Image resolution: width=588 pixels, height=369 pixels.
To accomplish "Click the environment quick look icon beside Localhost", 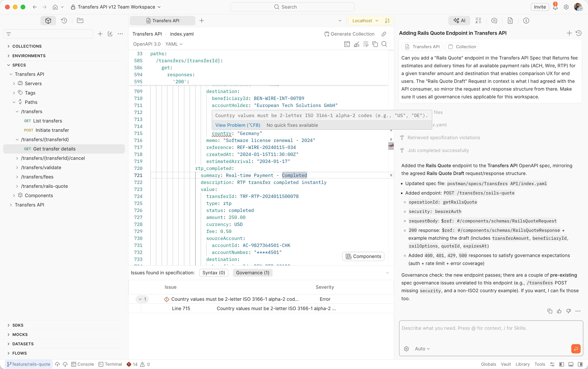I will tap(387, 21).
